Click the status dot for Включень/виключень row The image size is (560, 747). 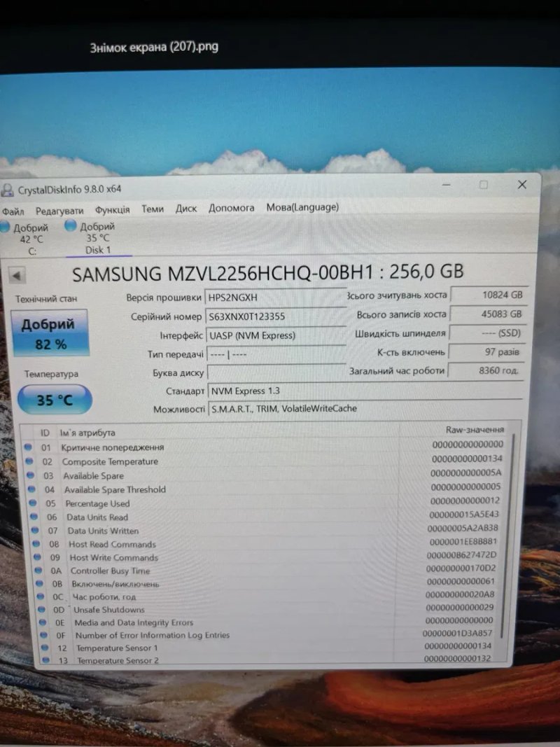pos(39,583)
